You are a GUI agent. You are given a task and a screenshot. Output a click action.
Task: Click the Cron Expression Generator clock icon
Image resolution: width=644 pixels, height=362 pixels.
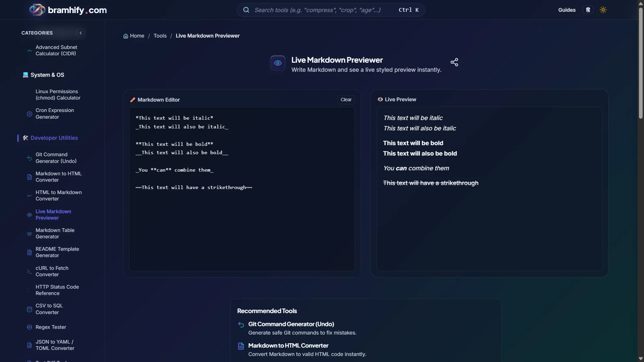(x=30, y=114)
